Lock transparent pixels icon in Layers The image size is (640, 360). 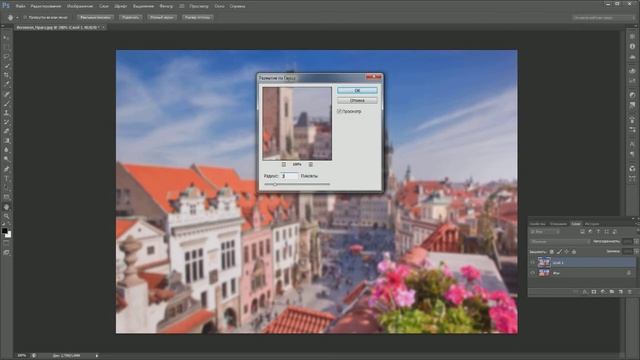click(x=552, y=252)
